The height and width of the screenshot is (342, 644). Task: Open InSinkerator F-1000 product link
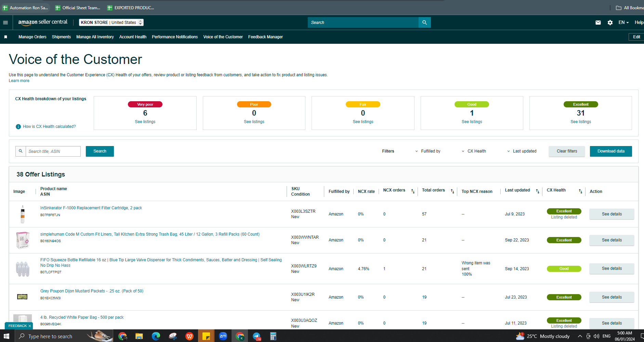(91, 208)
